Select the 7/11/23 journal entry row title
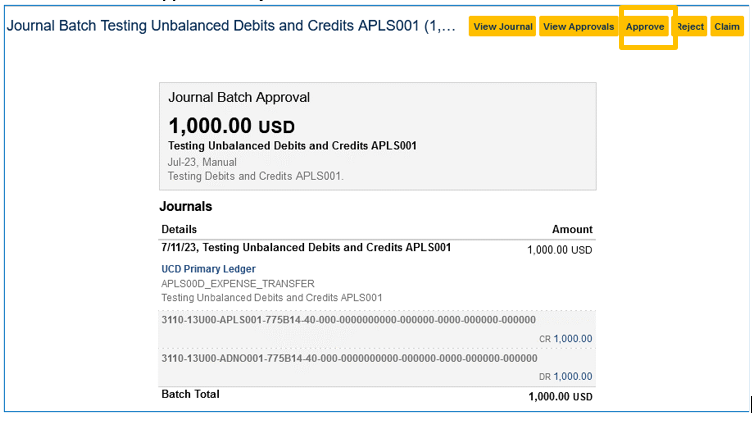752x422 pixels. point(306,247)
